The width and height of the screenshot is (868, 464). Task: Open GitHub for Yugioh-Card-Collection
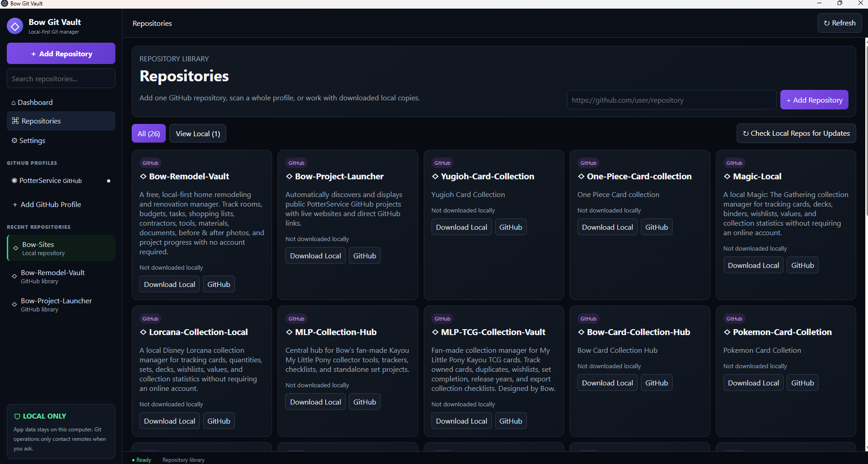511,227
